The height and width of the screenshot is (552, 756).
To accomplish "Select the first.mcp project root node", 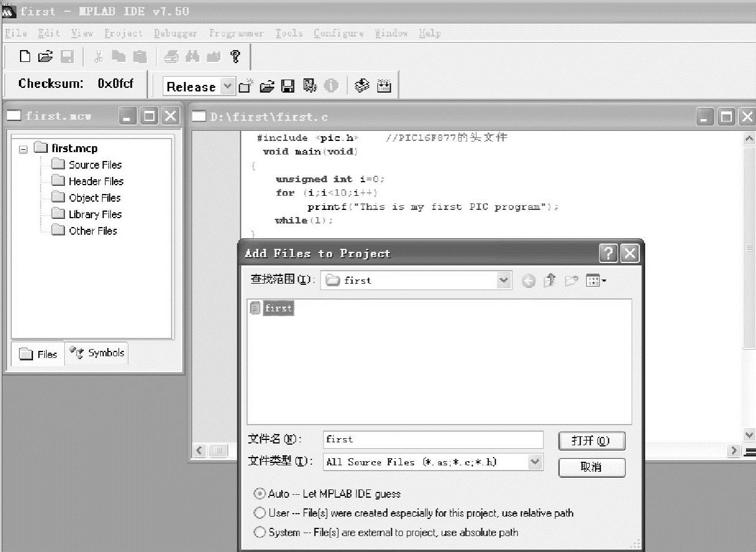I will point(65,149).
